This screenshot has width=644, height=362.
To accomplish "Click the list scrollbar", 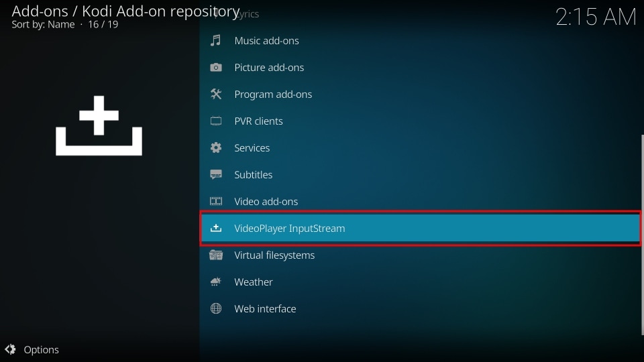I will 642,235.
